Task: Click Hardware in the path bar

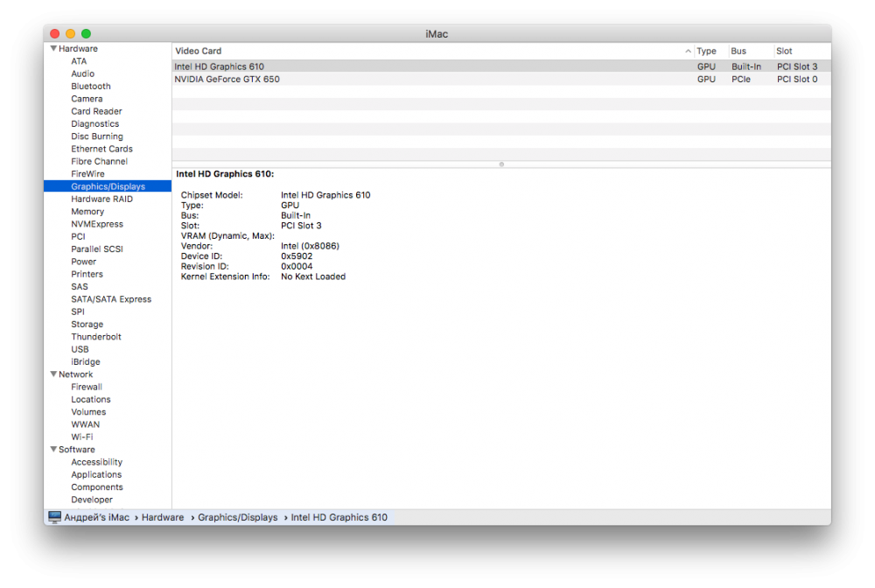Action: [x=163, y=517]
